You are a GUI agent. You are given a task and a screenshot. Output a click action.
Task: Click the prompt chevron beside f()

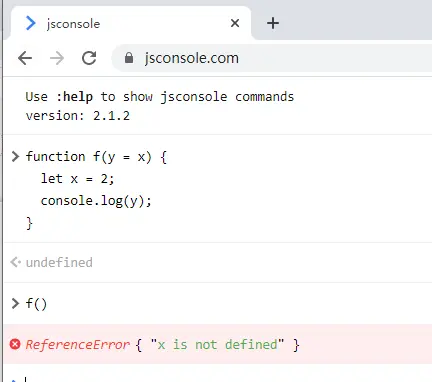pyautogui.click(x=15, y=304)
